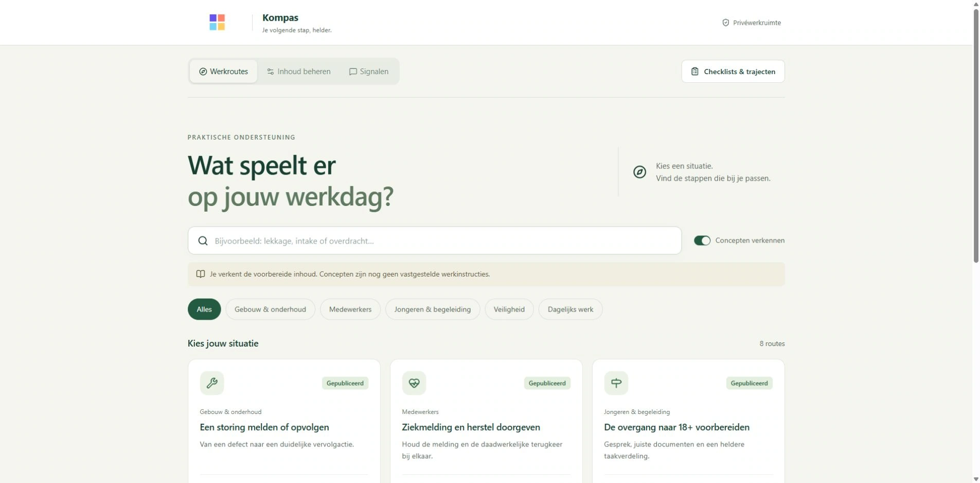Select the Alles filter chip

pos(204,309)
